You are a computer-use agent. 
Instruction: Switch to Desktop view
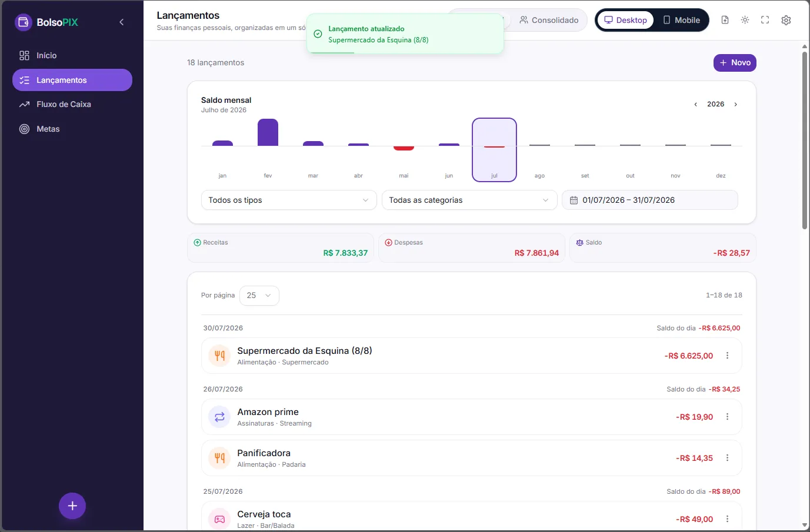point(625,20)
